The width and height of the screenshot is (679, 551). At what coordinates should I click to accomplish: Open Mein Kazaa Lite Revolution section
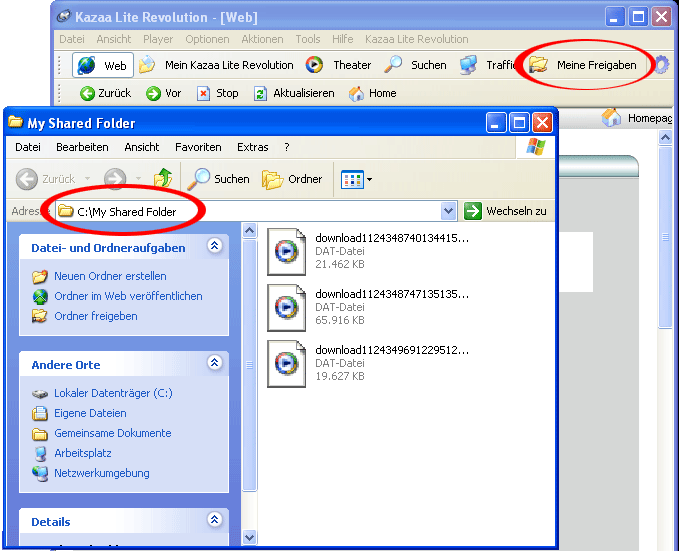click(216, 65)
